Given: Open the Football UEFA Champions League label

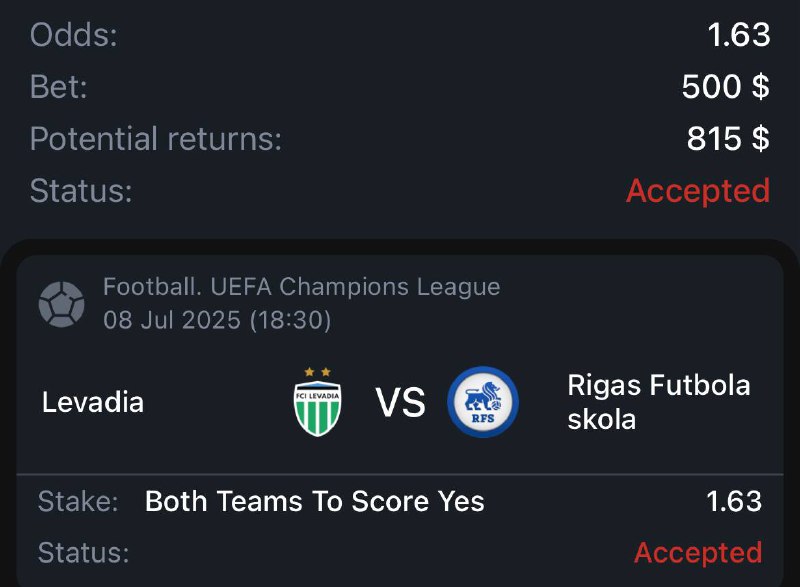Looking at the screenshot, I should (x=301, y=288).
